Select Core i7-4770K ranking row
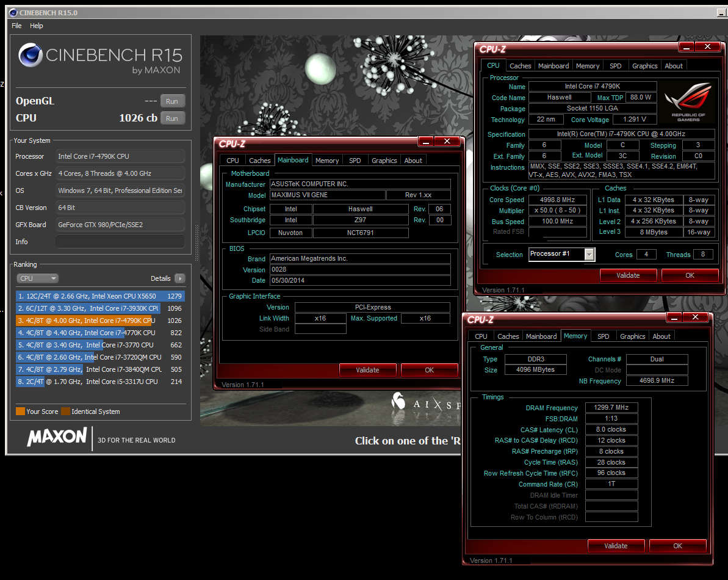The image size is (728, 580). click(100, 333)
